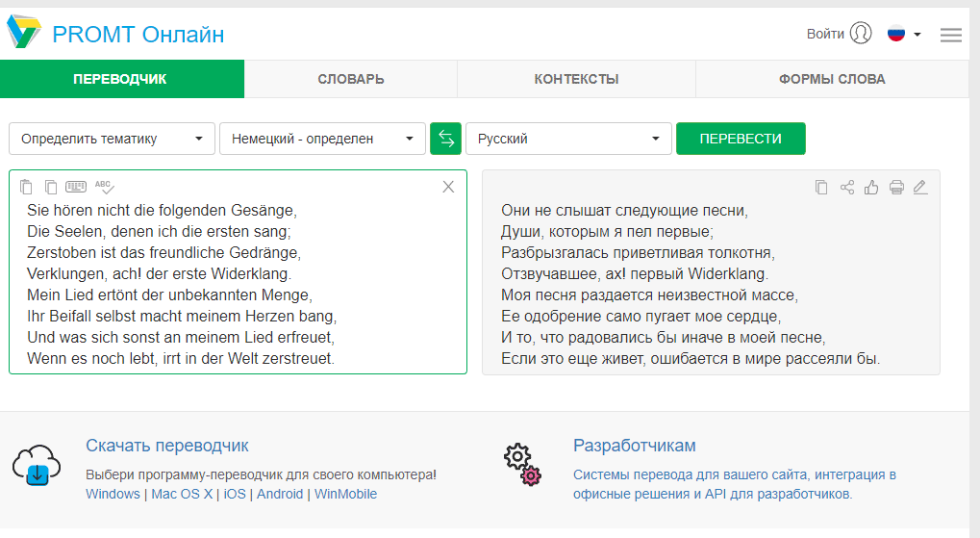Copy the Russian translation output
Image resolution: width=980 pixels, height=538 pixels.
[x=821, y=188]
